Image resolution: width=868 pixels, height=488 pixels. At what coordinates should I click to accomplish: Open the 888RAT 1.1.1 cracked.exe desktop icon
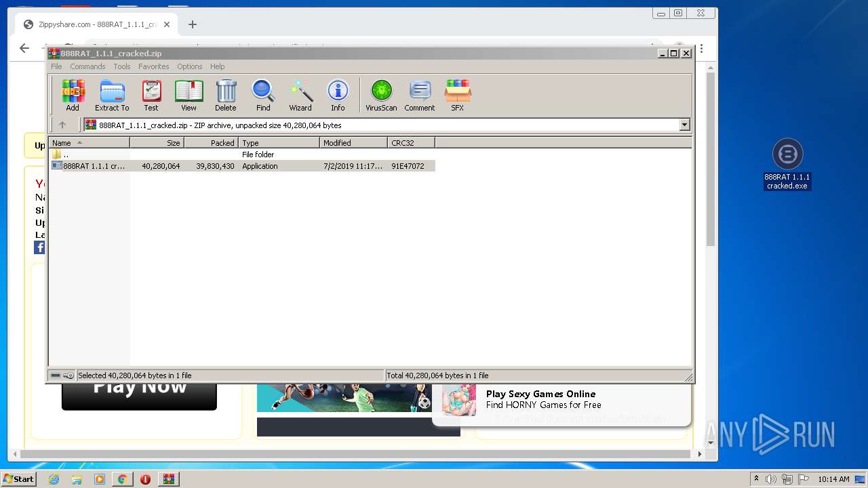787,165
